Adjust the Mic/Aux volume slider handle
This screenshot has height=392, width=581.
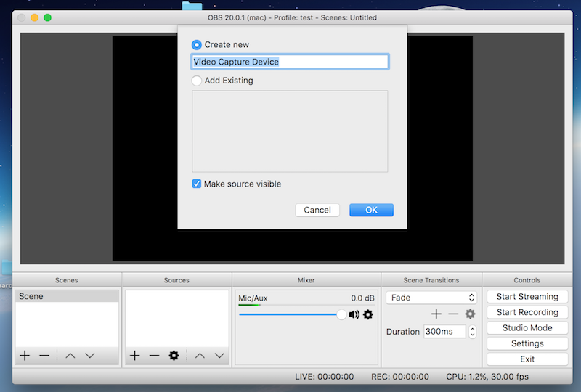pos(341,314)
